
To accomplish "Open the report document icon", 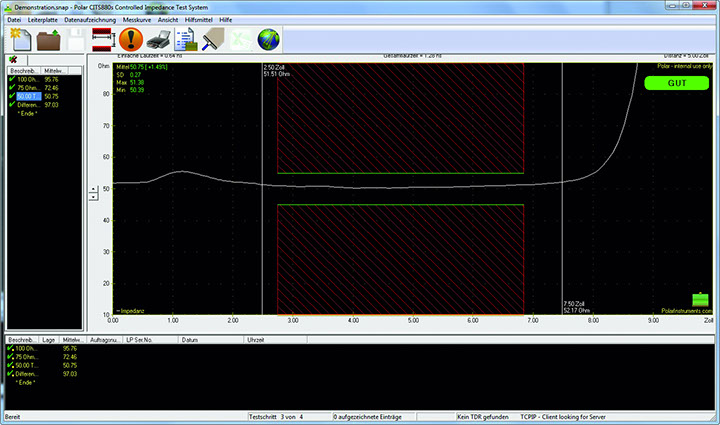I will [186, 40].
